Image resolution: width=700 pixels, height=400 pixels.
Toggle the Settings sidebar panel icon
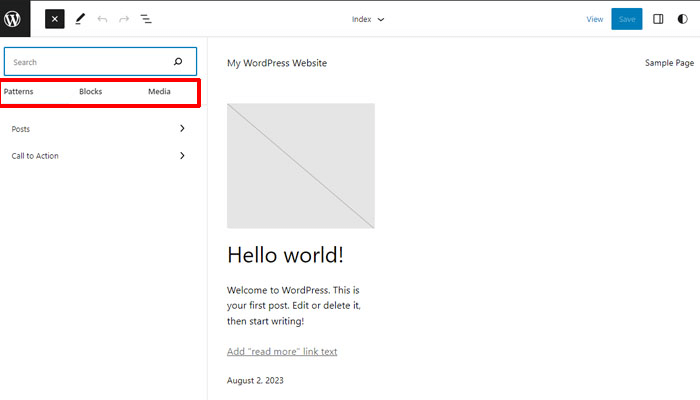pyautogui.click(x=658, y=19)
